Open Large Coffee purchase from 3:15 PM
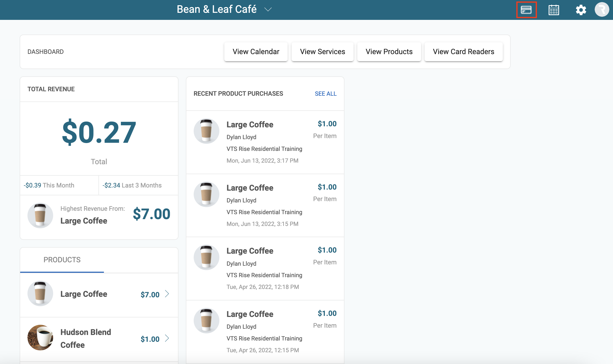This screenshot has height=364, width=613. pos(250,188)
